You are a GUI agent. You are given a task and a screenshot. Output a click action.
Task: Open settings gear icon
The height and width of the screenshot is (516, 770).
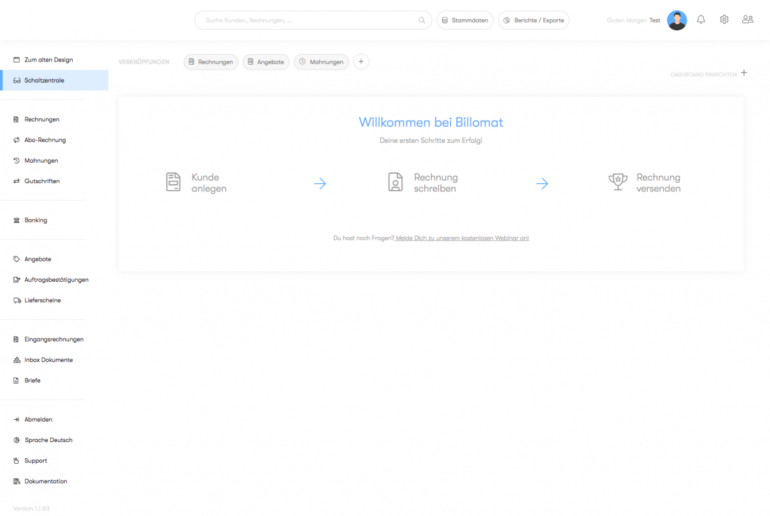tap(724, 20)
